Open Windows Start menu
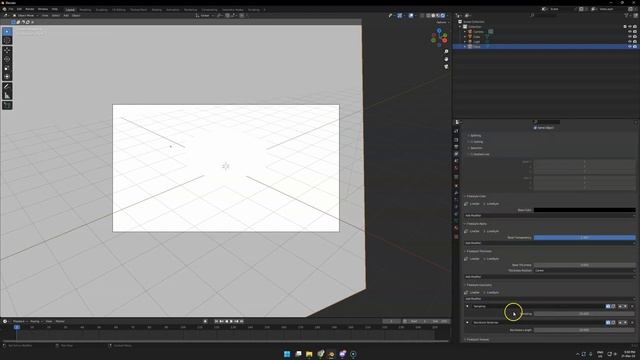The width and height of the screenshot is (640, 360). [x=287, y=354]
